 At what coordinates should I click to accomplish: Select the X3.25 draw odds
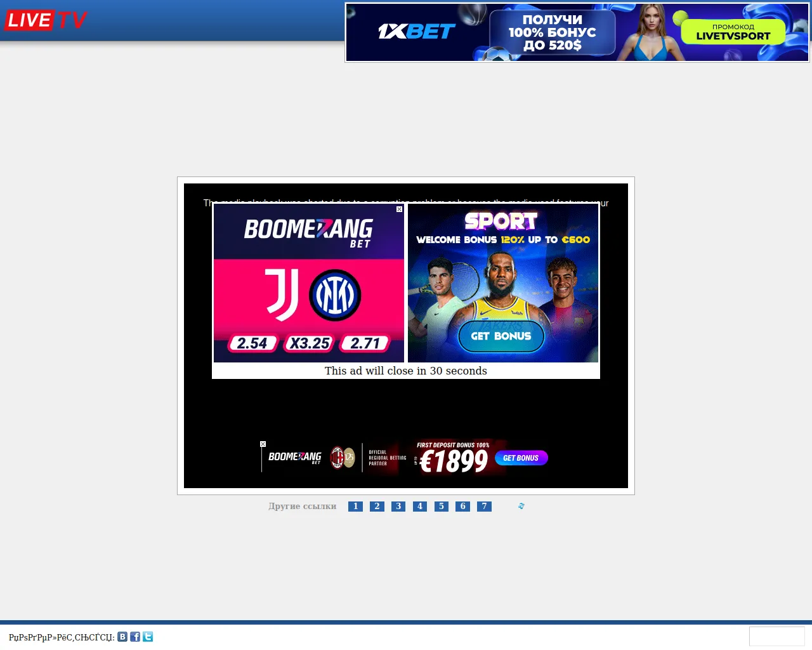point(310,343)
